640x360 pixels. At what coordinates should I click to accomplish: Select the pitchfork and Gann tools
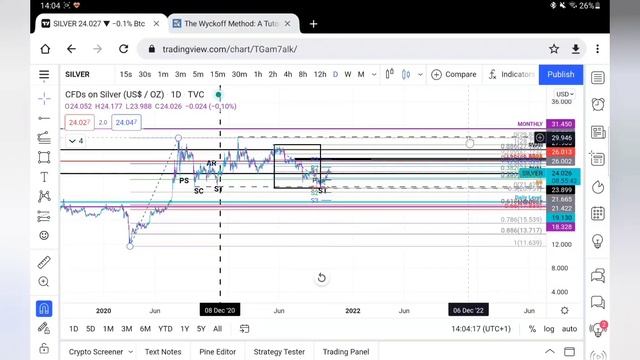pos(44,138)
